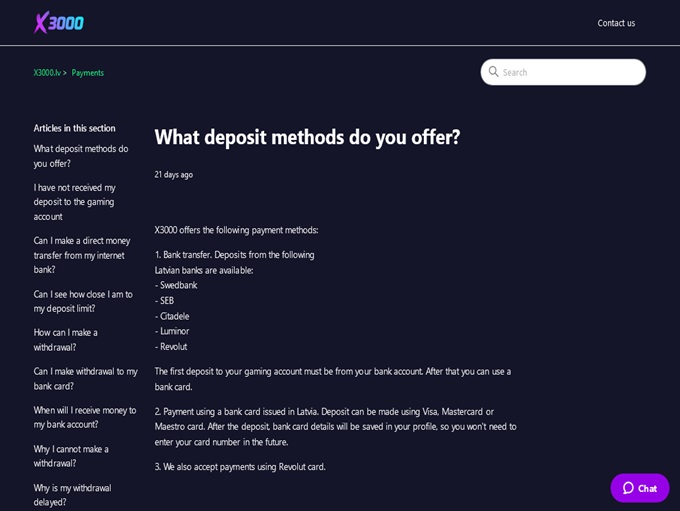Open the direct money transfer article

coord(82,255)
